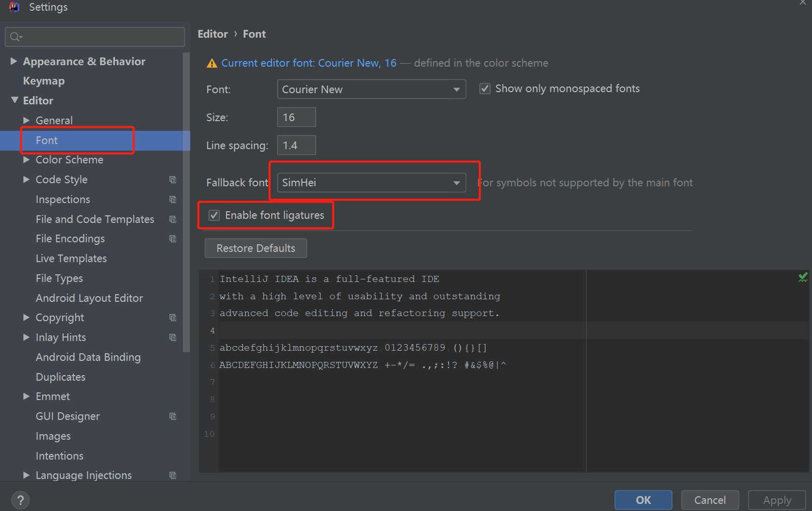The height and width of the screenshot is (511, 812).
Task: Open File and Code Templates settings
Action: click(95, 219)
